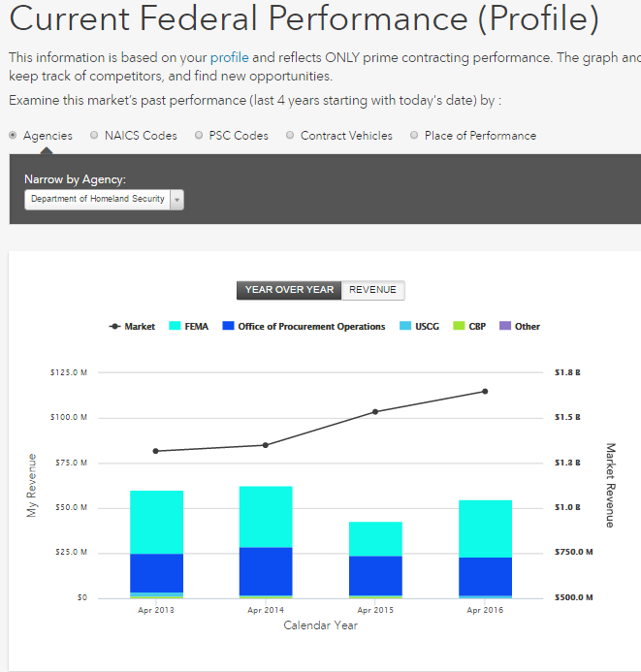
Task: Select the Agencies radio button
Action: 13,136
